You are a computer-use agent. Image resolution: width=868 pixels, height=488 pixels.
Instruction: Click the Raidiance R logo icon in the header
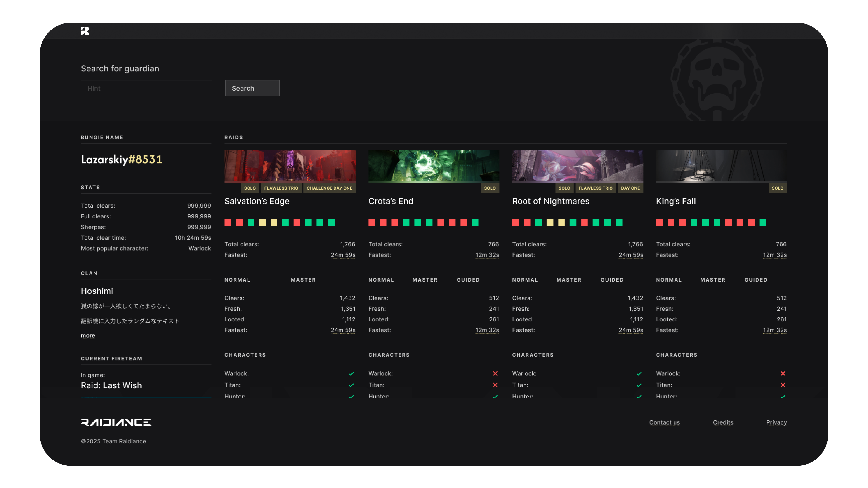click(x=85, y=31)
